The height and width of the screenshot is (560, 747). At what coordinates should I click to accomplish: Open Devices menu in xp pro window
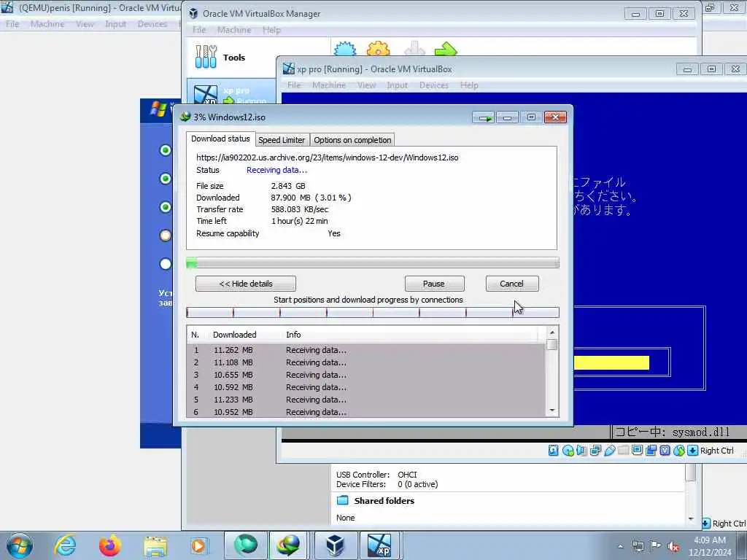coord(433,85)
